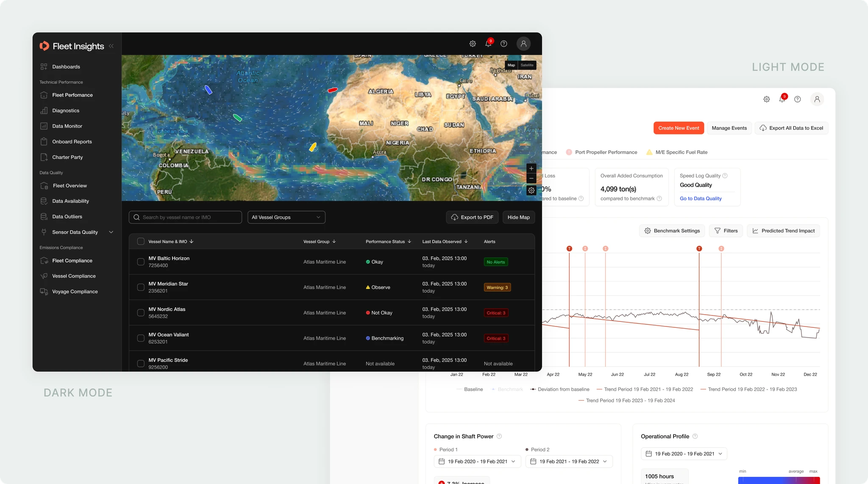Open map settings gear

click(531, 191)
